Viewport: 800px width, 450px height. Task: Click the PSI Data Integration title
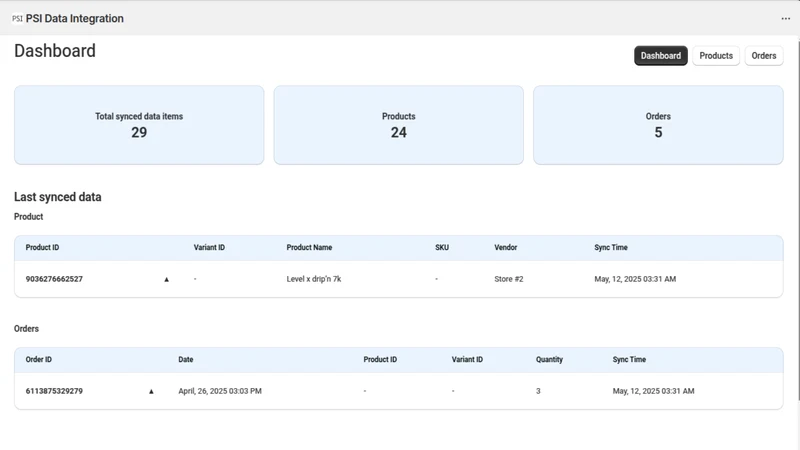pyautogui.click(x=74, y=18)
